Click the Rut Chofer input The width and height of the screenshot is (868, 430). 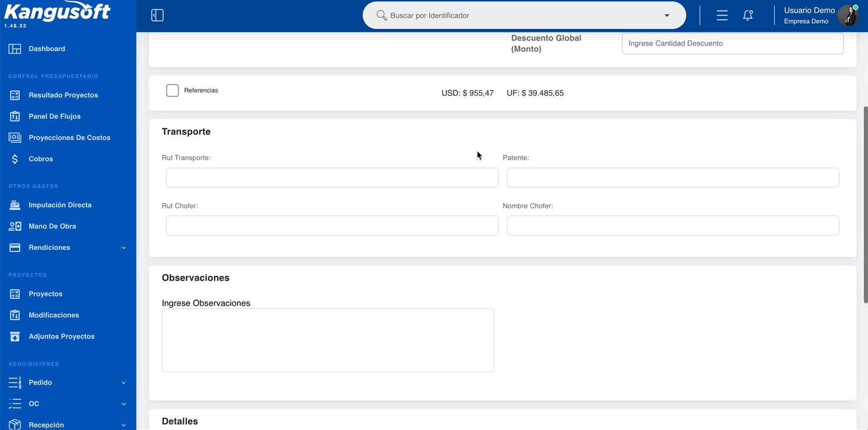(332, 226)
